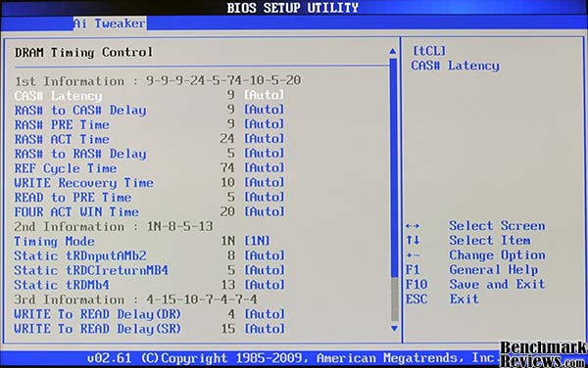Image resolution: width=588 pixels, height=368 pixels.
Task: Highlight the Static tRDCIreturnMB4 label
Action: pyautogui.click(x=91, y=271)
